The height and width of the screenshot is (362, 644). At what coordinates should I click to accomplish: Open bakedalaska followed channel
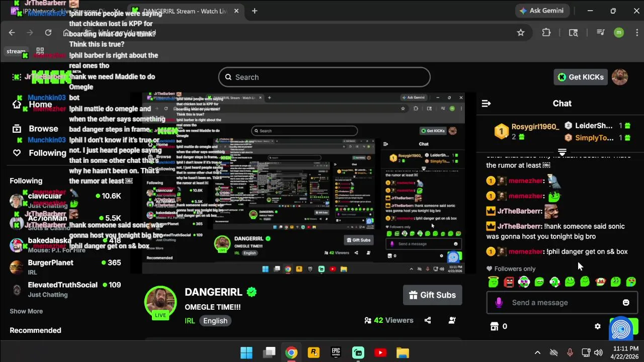click(x=65, y=245)
